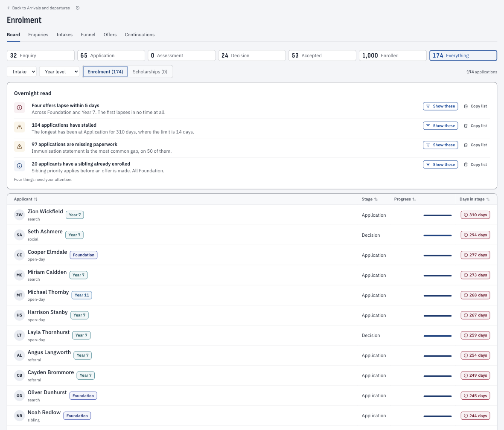Open the Offers tab
This screenshot has width=504, height=430.
coord(110,35)
